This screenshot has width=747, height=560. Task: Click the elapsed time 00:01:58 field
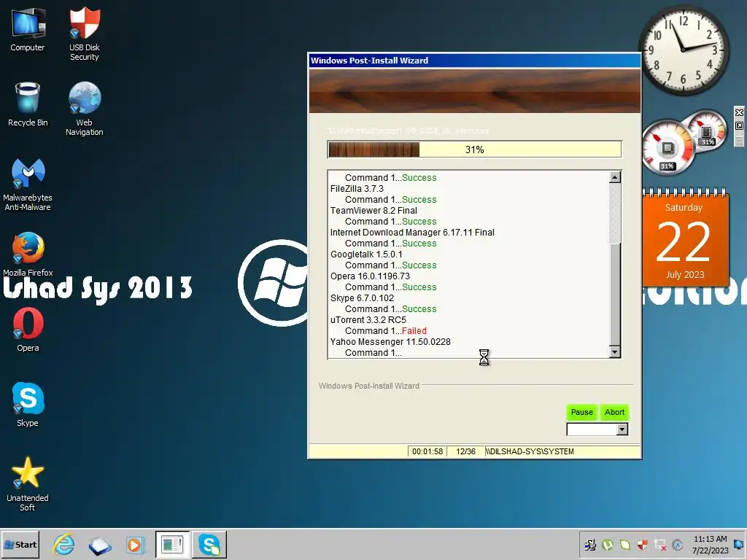[427, 451]
